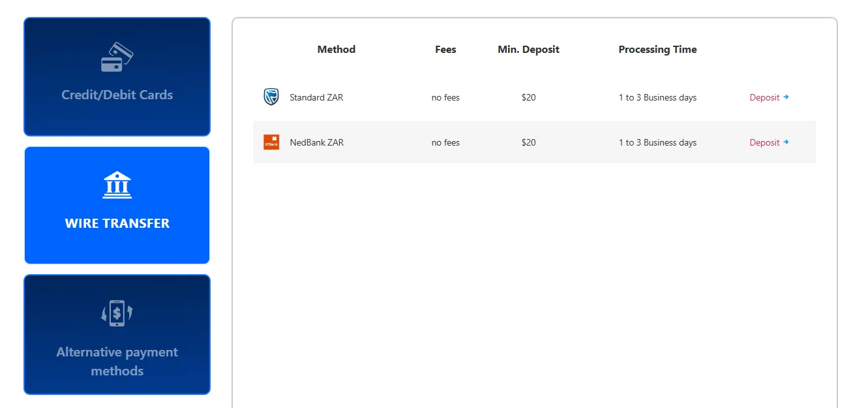Click Deposit link for NedBank ZAR
The width and height of the screenshot is (868, 408).
click(x=764, y=142)
